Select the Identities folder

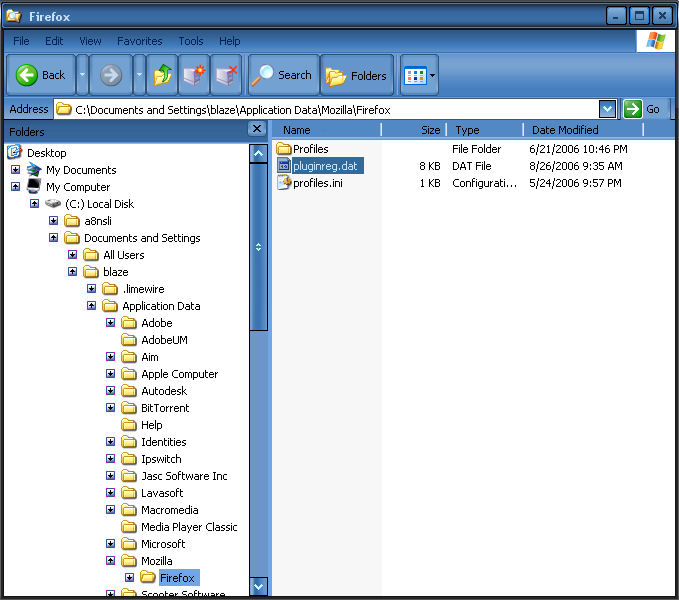pyautogui.click(x=164, y=442)
